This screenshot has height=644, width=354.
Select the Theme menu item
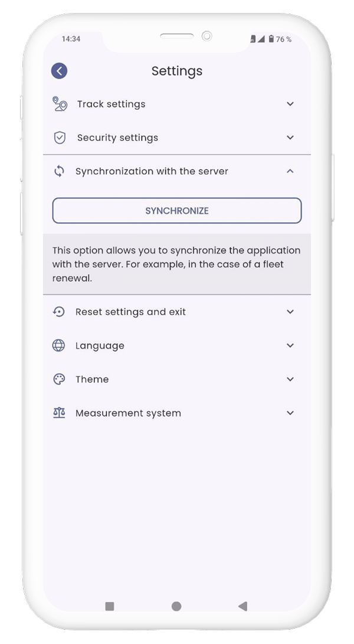92,379
